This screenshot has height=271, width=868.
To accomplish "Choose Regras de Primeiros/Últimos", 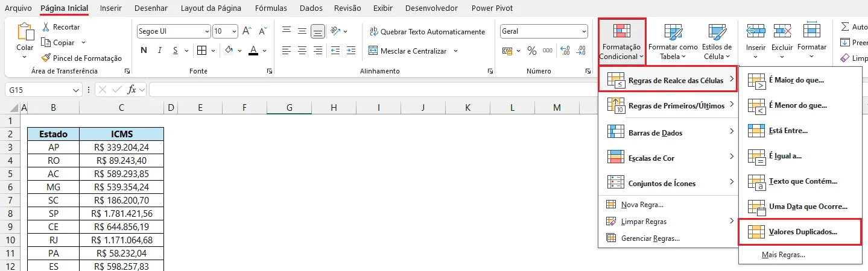I will click(x=668, y=105).
